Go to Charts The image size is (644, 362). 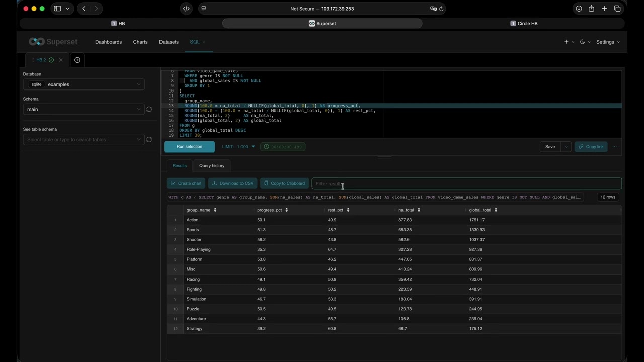pos(140,42)
